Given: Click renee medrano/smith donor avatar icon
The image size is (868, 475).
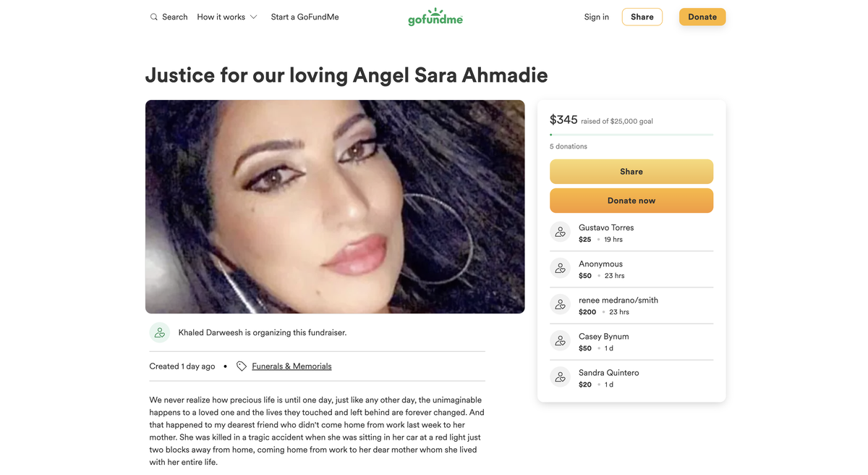Looking at the screenshot, I should pos(561,305).
